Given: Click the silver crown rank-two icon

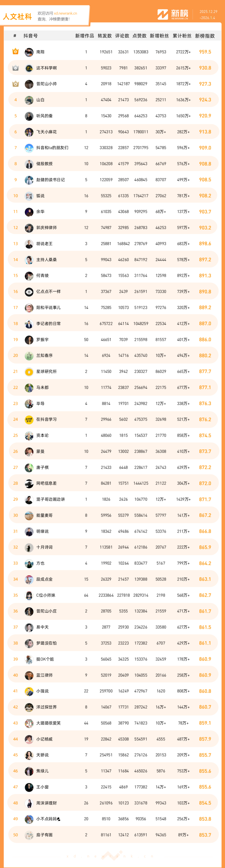Looking at the screenshot, I should pos(15,68).
